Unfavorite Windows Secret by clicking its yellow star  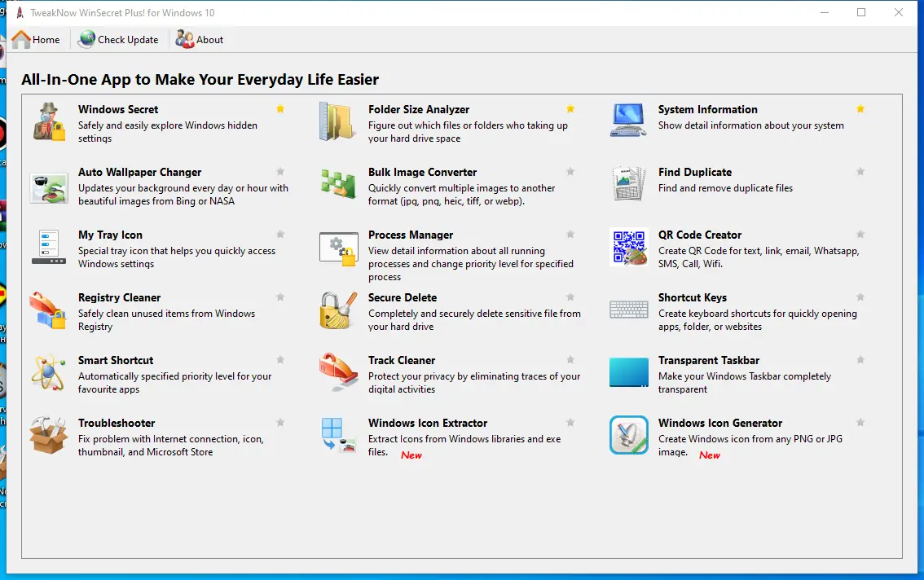[280, 108]
